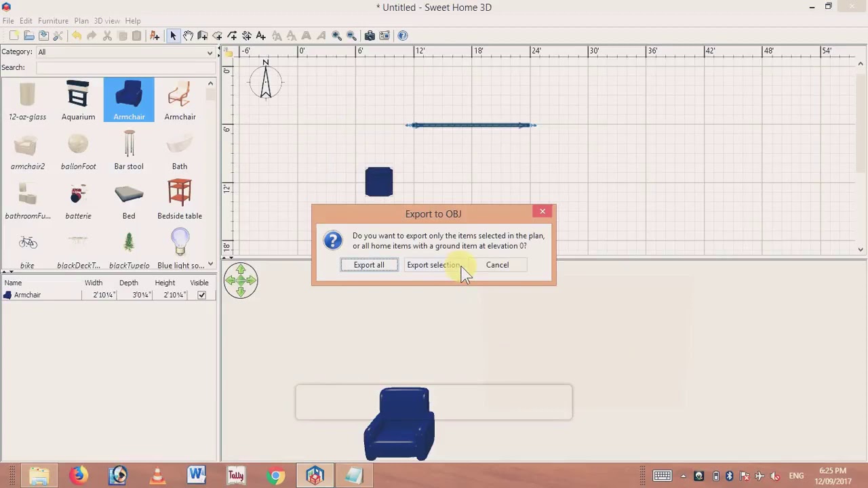Select the batterie drum set item
This screenshot has height=488, width=868.
pos(78,199)
